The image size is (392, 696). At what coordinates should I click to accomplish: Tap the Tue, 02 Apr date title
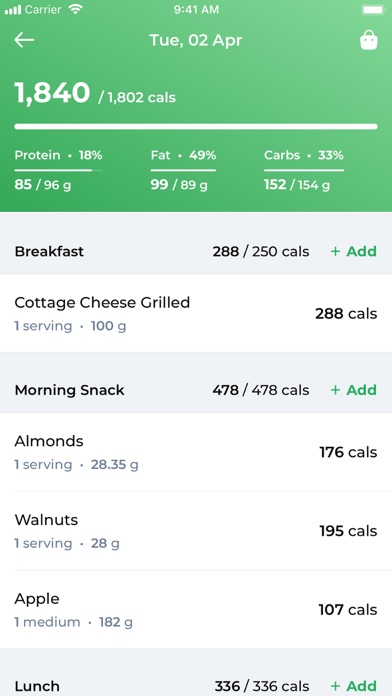(x=196, y=40)
